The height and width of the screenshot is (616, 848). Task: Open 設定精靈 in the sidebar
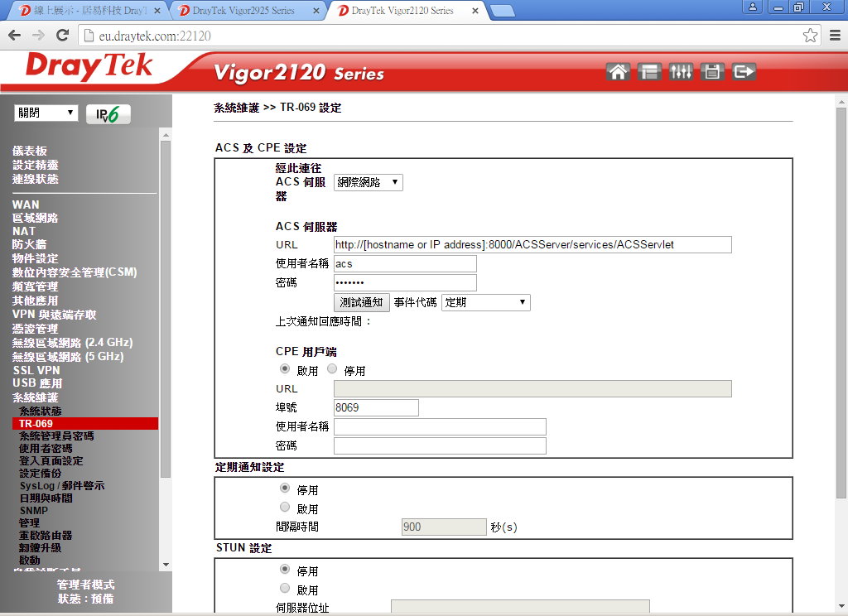click(x=35, y=165)
